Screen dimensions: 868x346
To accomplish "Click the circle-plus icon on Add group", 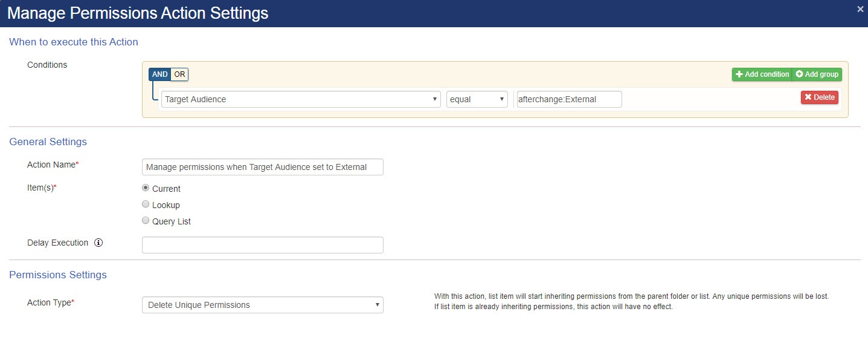I will (x=799, y=74).
